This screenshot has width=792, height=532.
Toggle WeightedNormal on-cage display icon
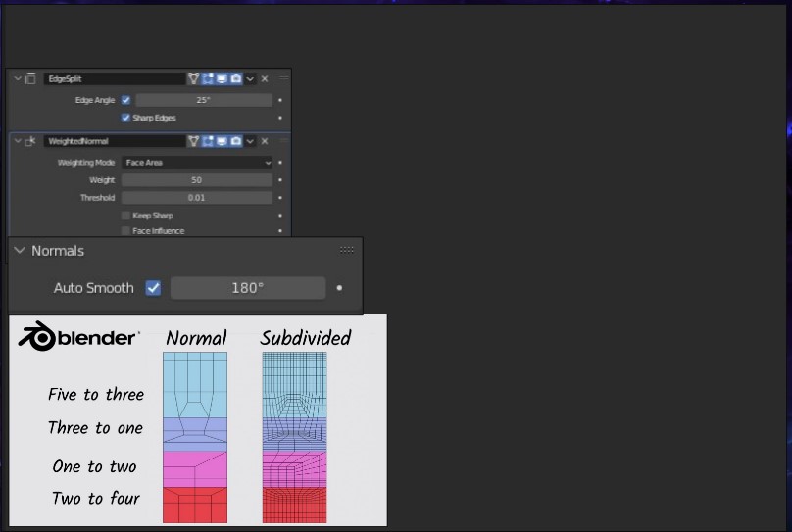click(x=193, y=141)
